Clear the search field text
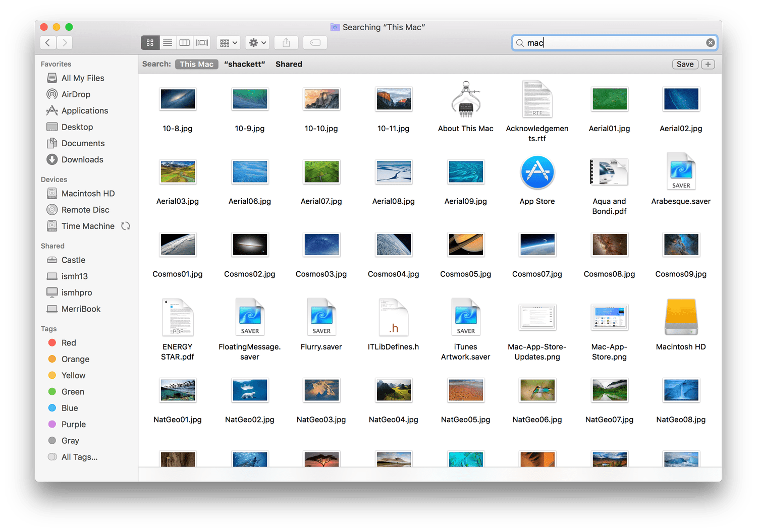 coord(710,43)
